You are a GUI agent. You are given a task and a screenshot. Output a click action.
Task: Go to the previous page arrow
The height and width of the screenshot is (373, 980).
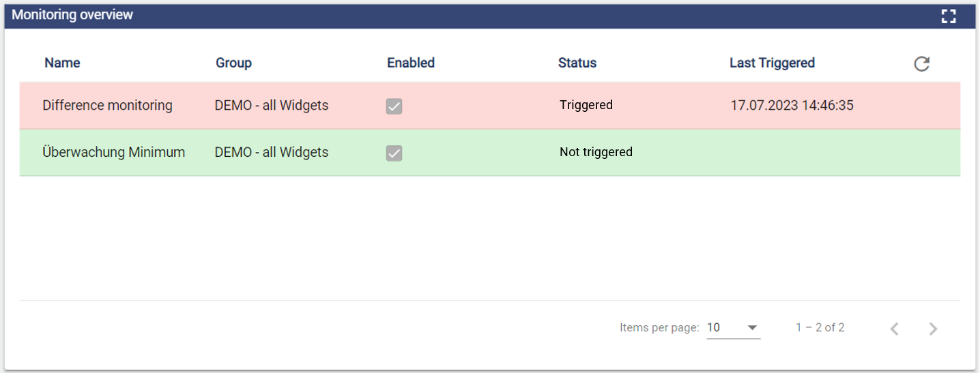click(894, 329)
